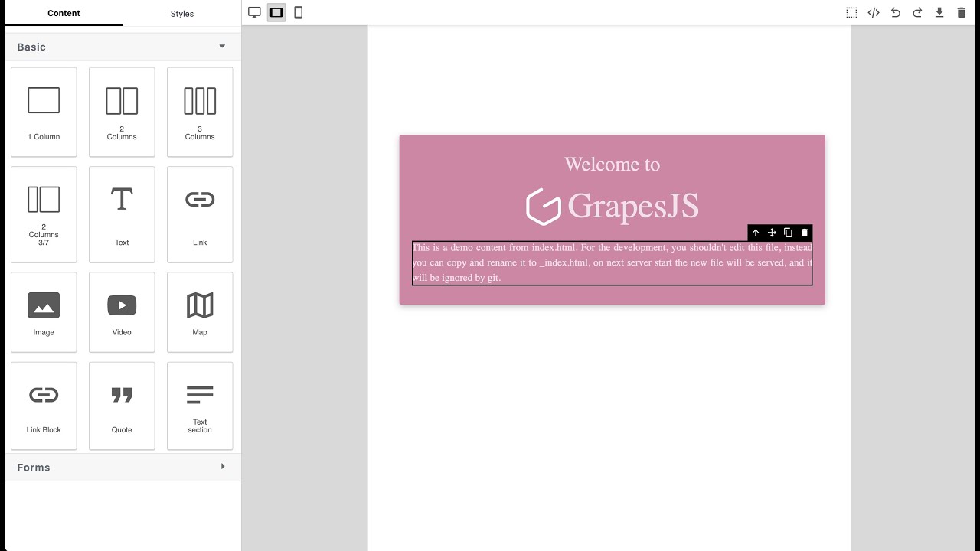Undo the last change
980x551 pixels.
pyautogui.click(x=895, y=12)
